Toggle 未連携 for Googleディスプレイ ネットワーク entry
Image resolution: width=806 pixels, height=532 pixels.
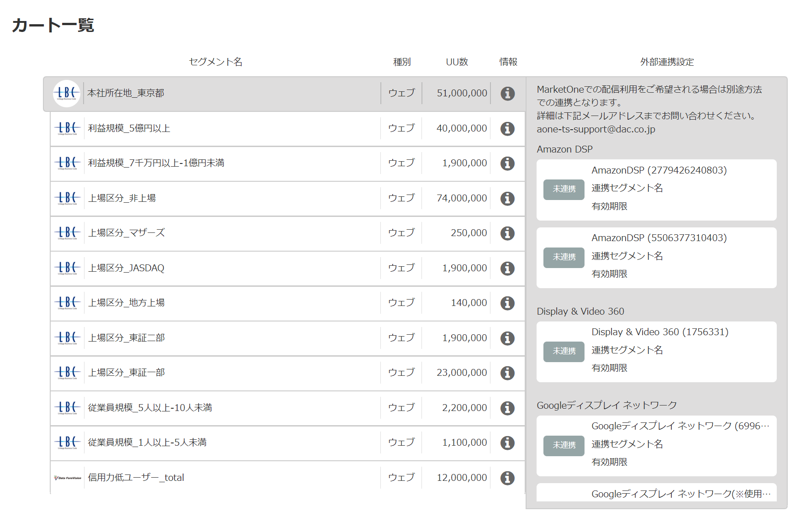click(x=564, y=445)
